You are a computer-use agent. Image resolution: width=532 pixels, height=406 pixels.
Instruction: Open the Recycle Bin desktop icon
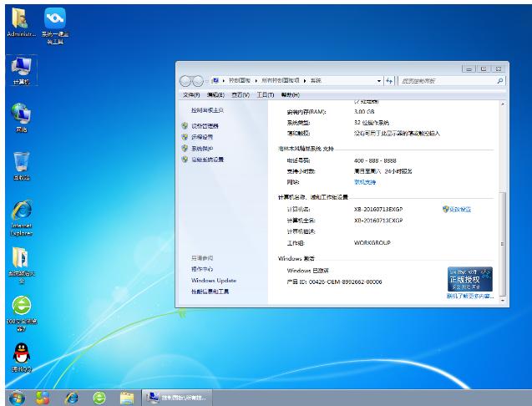(21, 165)
